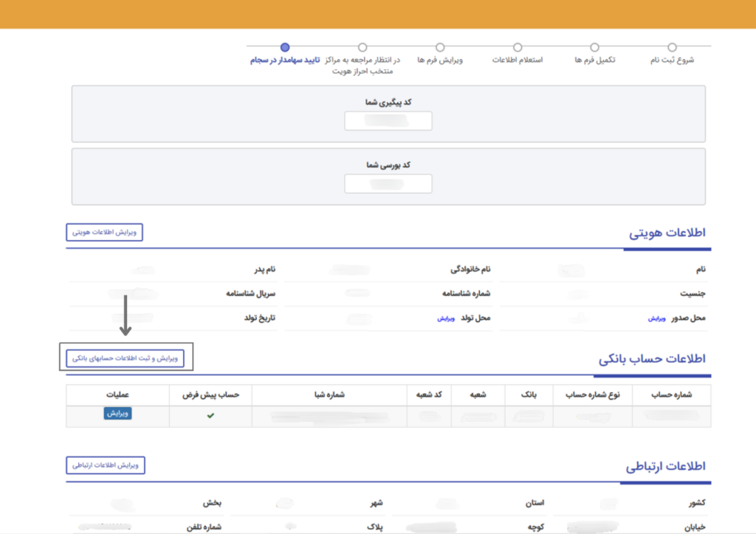Click the active step circle for تایید سهامدار در سجام

[x=285, y=47]
